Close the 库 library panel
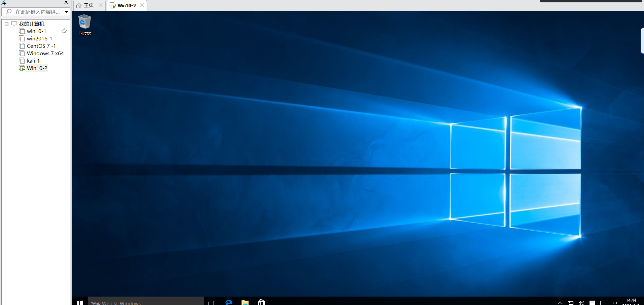The height and width of the screenshot is (305, 644). 66,2
